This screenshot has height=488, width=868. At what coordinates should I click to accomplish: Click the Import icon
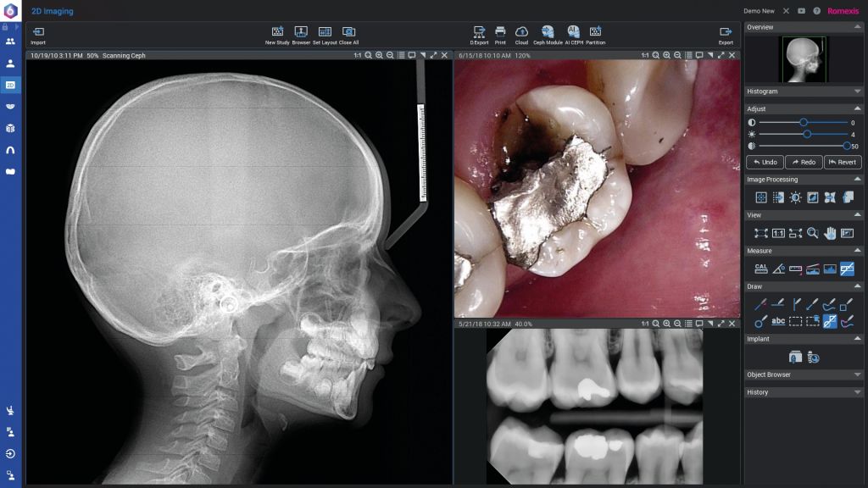(x=38, y=32)
